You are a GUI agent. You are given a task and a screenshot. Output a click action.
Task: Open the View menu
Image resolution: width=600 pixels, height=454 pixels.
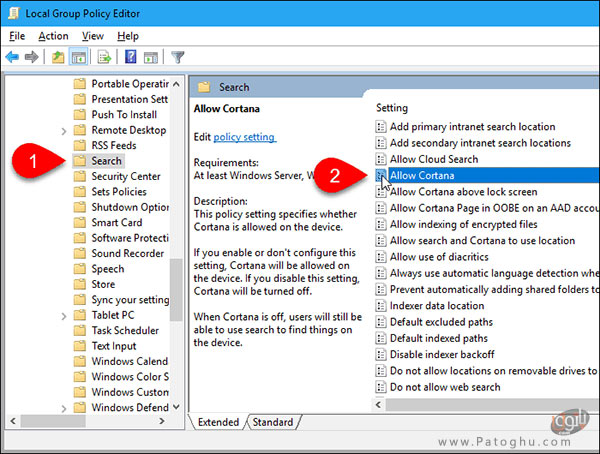93,36
